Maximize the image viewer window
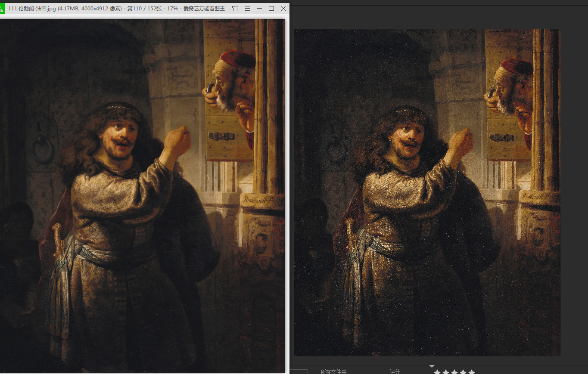The image size is (588, 374). pyautogui.click(x=271, y=9)
